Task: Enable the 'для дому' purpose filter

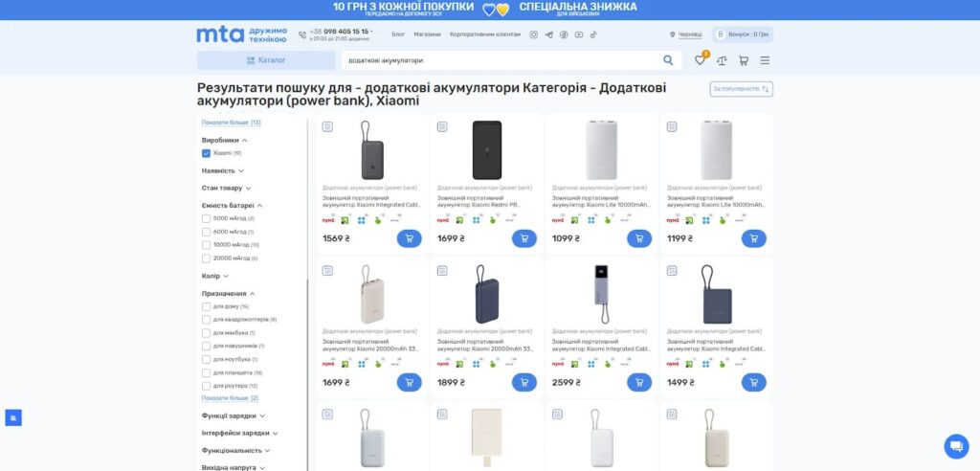Action: click(206, 306)
